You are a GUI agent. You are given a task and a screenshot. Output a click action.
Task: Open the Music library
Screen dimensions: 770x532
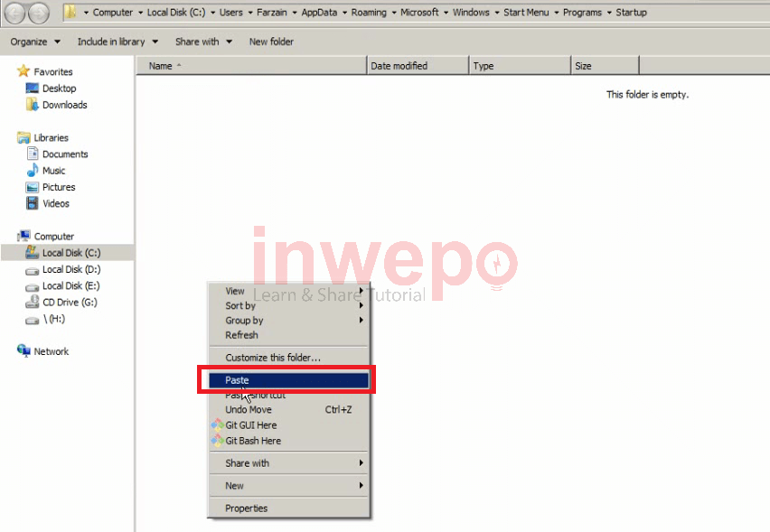53,171
